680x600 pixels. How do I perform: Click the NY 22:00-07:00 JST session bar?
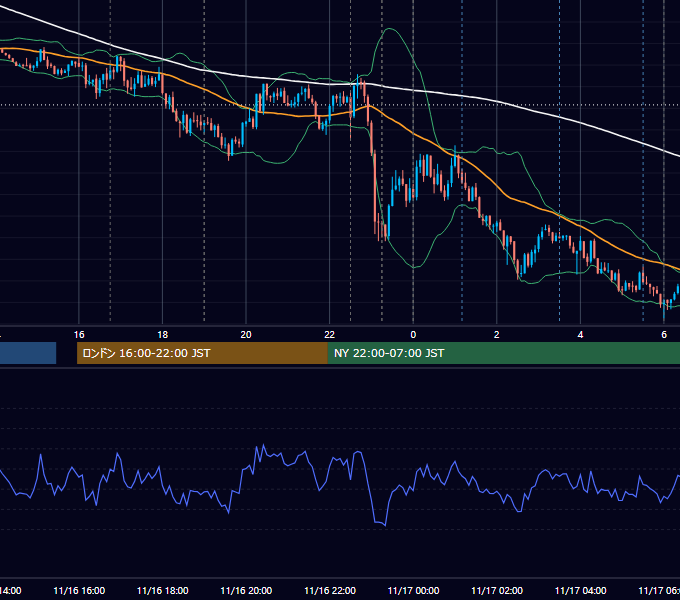point(503,353)
